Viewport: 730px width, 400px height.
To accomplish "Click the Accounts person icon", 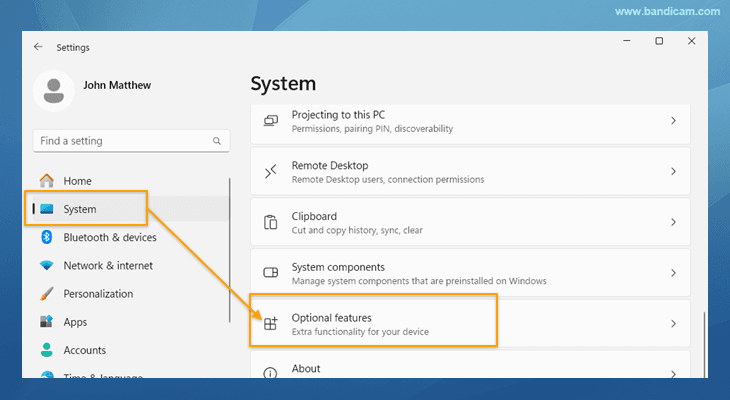I will 47,350.
